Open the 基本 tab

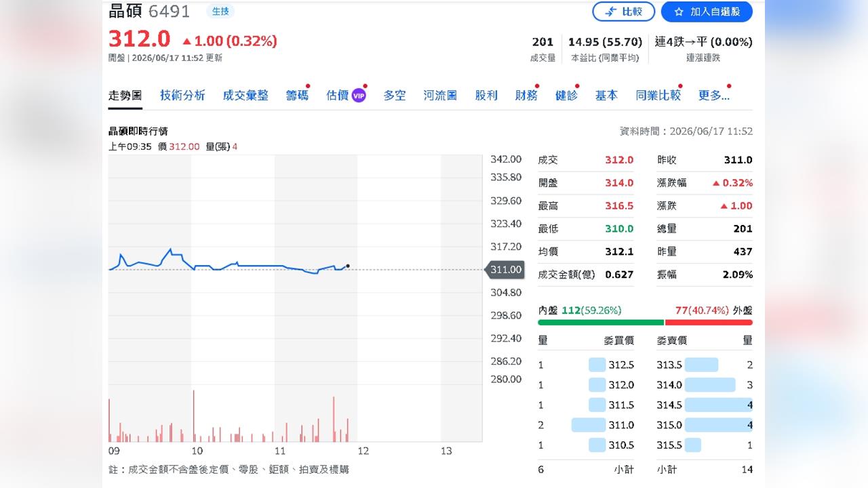coord(606,96)
